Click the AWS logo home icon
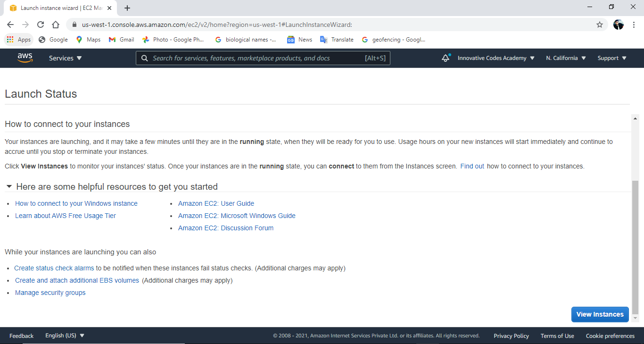 (x=25, y=58)
